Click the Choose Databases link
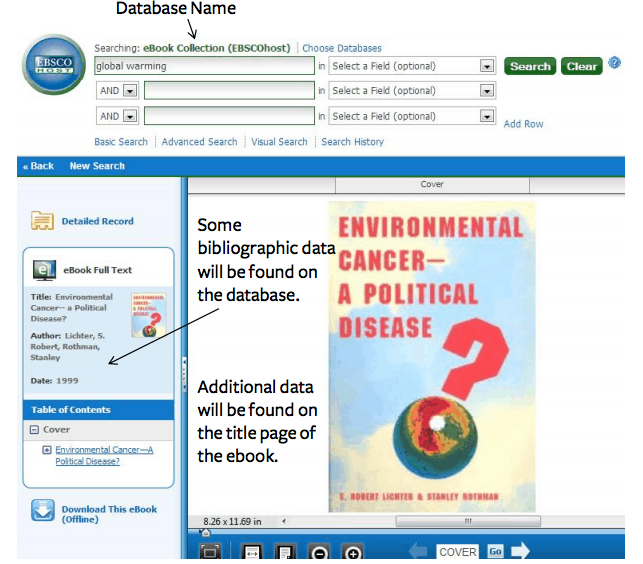 click(x=342, y=48)
